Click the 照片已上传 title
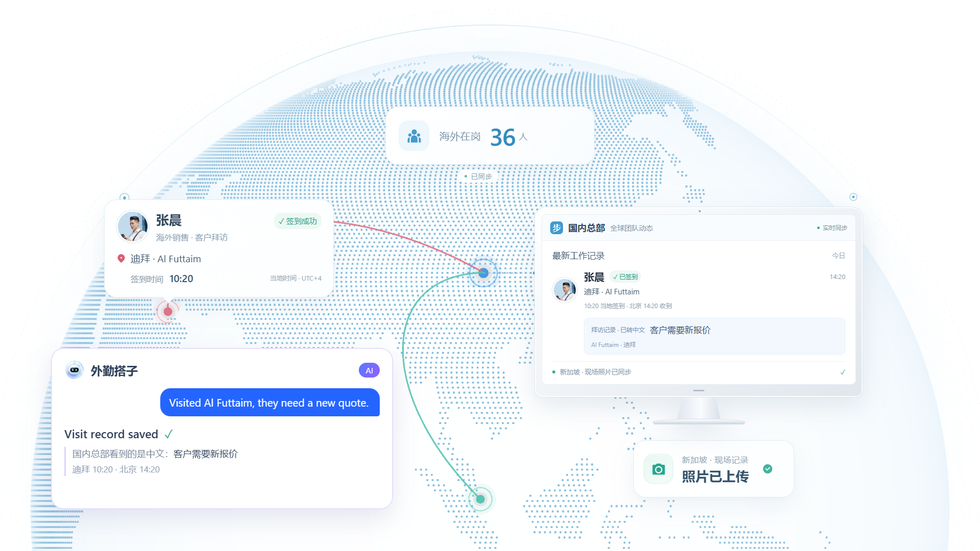 [x=715, y=477]
